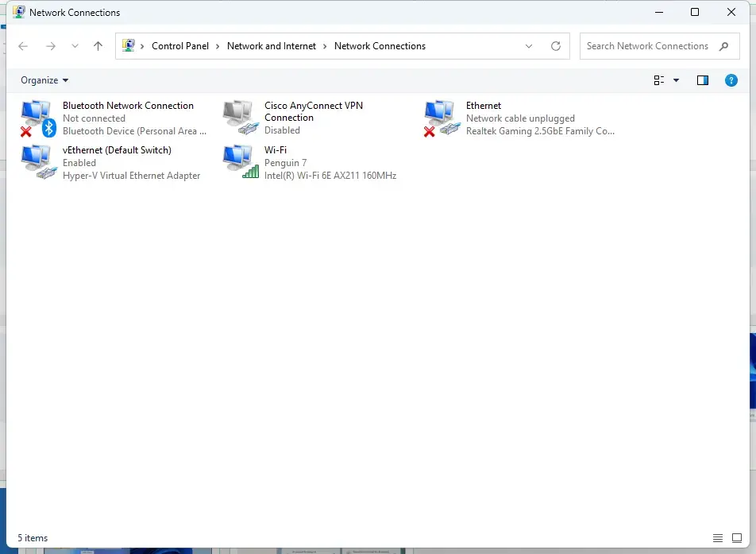Screen dimensions: 756x554
Task: Open the Help question mark icon
Action: [731, 80]
